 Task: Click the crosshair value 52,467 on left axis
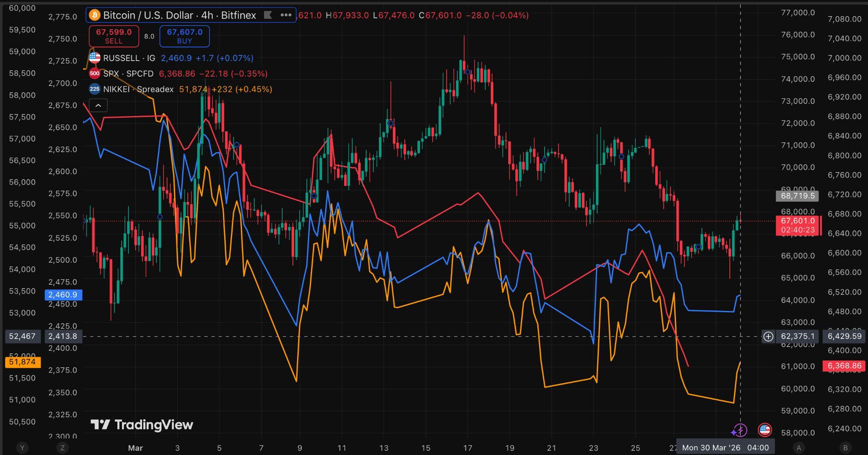22,336
